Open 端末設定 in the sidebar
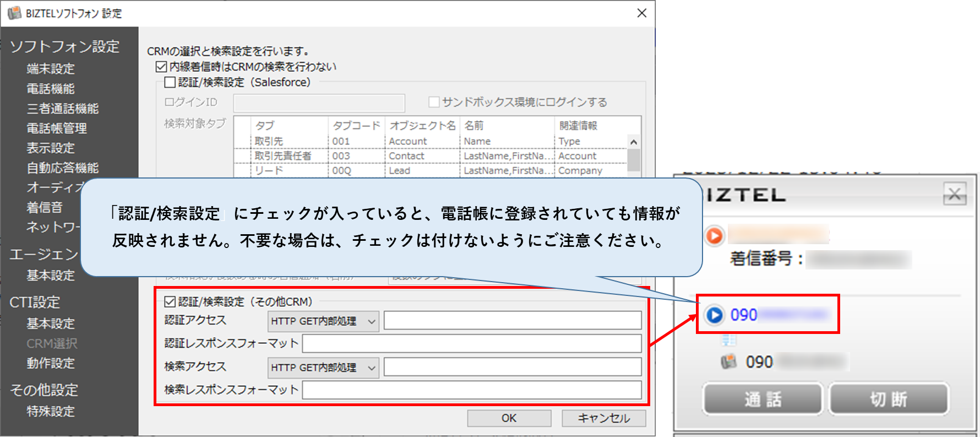 click(51, 69)
